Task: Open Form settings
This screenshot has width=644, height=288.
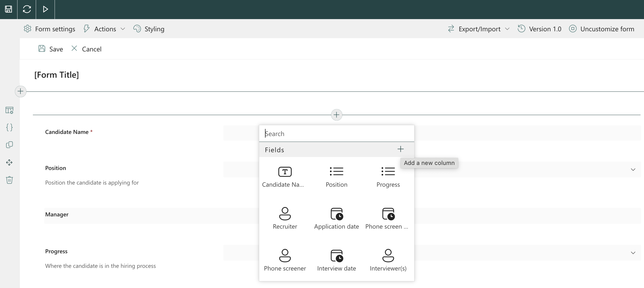Action: pyautogui.click(x=50, y=29)
